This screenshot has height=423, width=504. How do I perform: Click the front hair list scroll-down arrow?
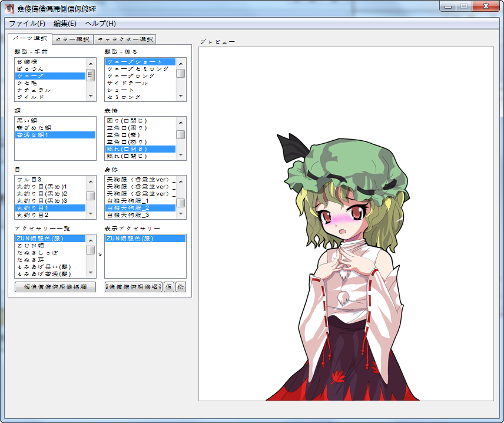91,96
